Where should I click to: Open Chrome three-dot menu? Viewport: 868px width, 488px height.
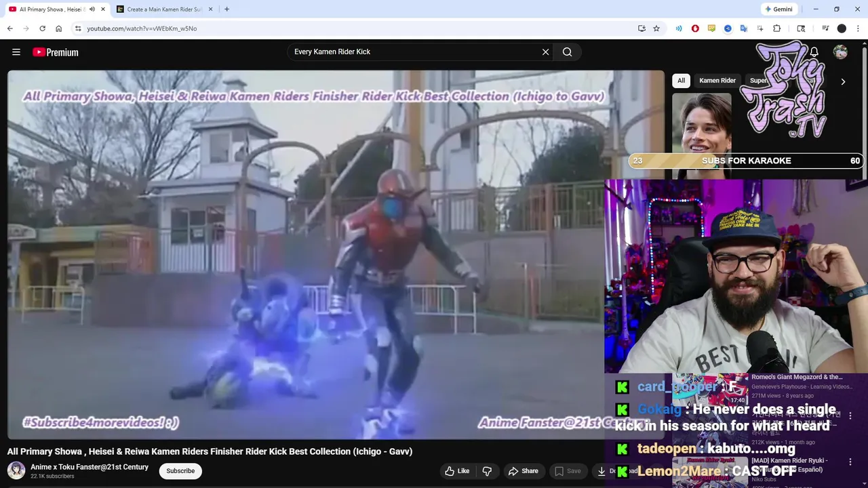[x=858, y=28]
